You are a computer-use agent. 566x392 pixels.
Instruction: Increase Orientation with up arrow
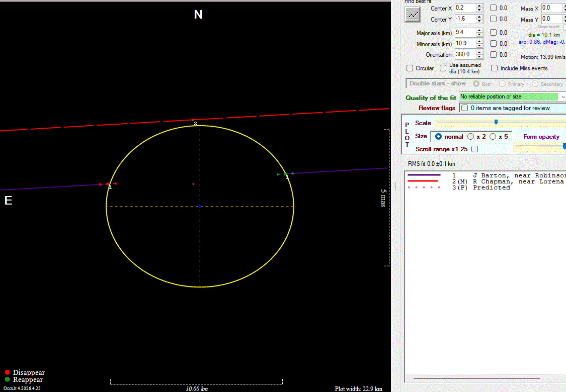click(x=479, y=53)
